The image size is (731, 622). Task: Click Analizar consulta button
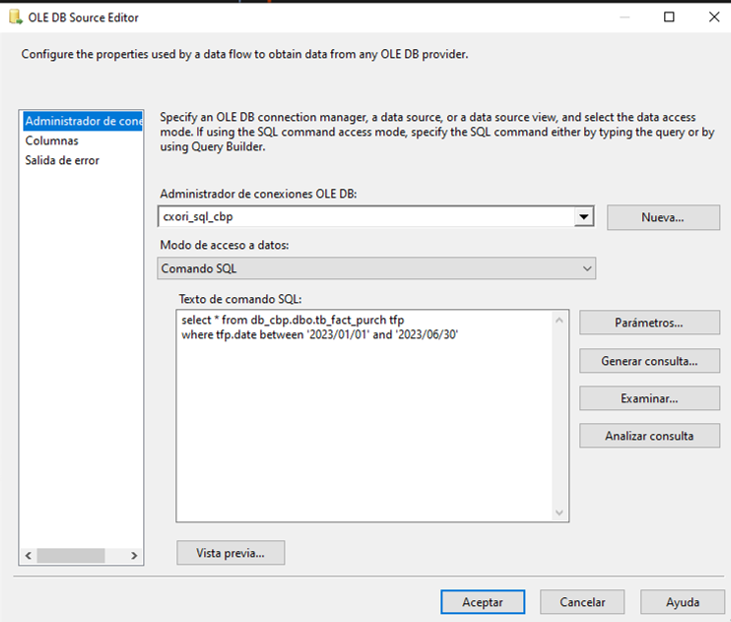(649, 436)
